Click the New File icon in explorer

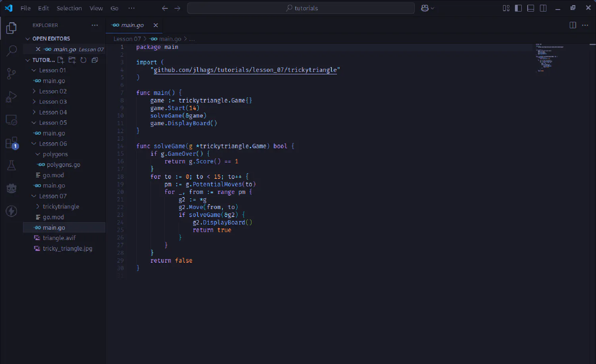tap(61, 60)
